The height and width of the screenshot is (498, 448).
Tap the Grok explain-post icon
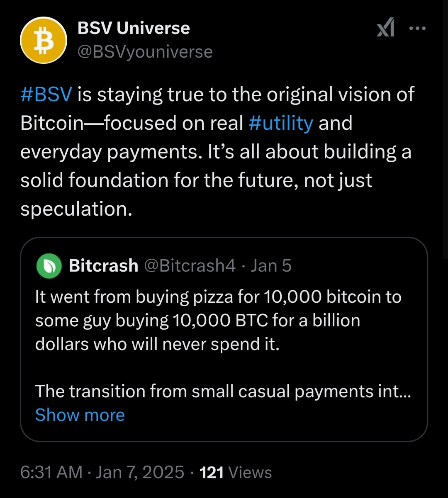385,29
